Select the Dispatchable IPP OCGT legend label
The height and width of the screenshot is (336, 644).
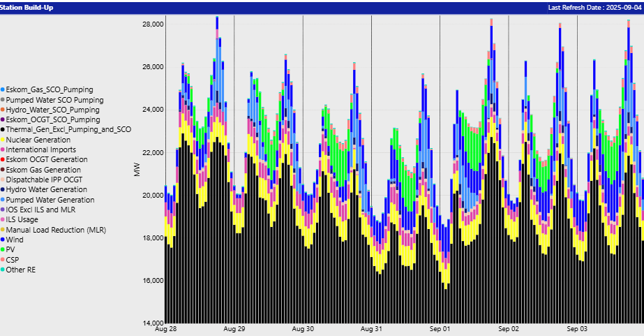(42, 180)
